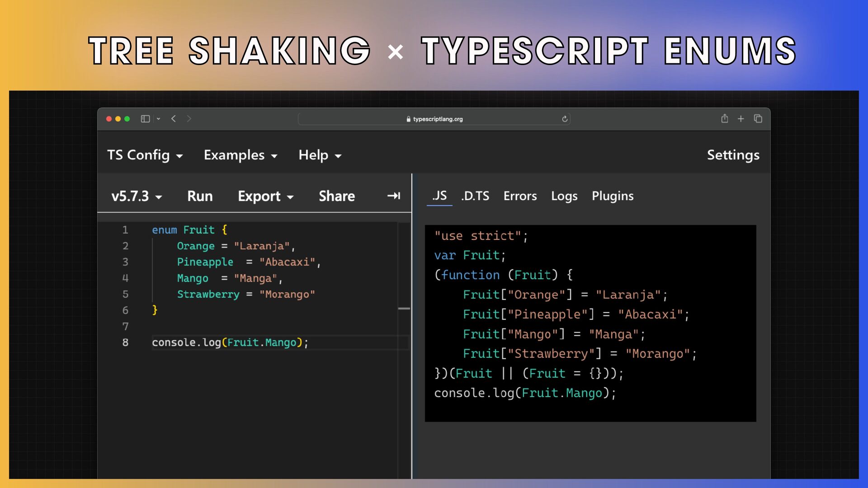
Task: Run the code with Run button
Action: pyautogui.click(x=200, y=196)
